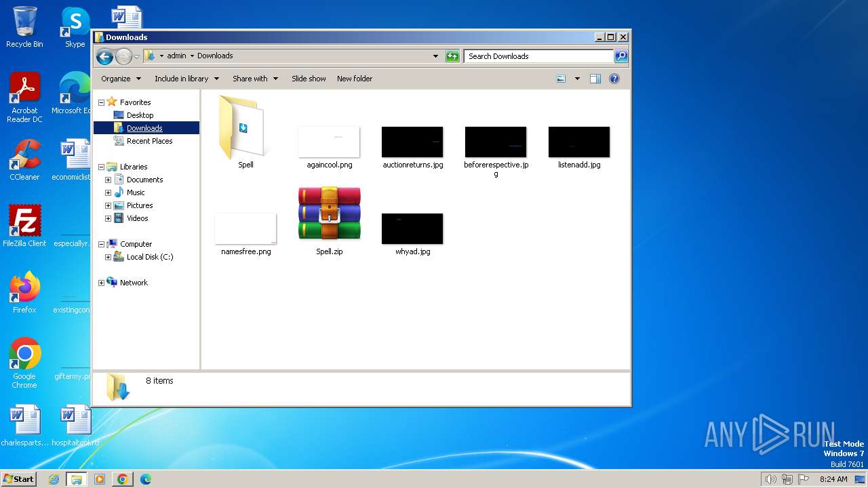Select the Videos library
Viewport: 868px width, 488px height.
pyautogui.click(x=137, y=218)
